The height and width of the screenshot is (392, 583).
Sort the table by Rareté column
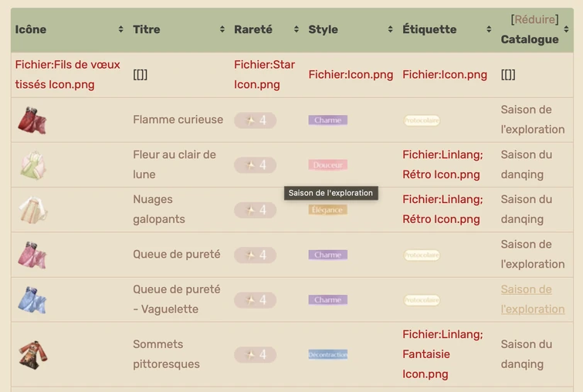296,29
